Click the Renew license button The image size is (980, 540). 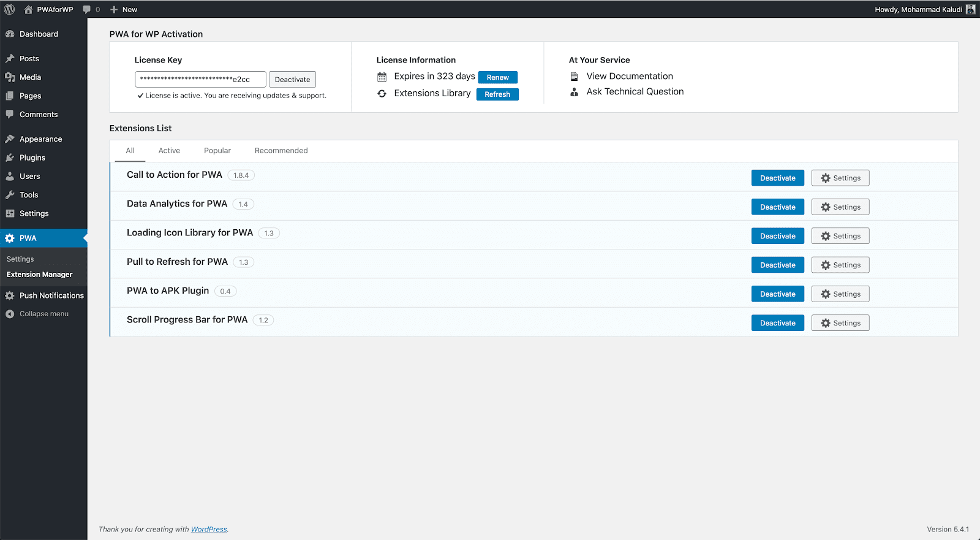[497, 77]
